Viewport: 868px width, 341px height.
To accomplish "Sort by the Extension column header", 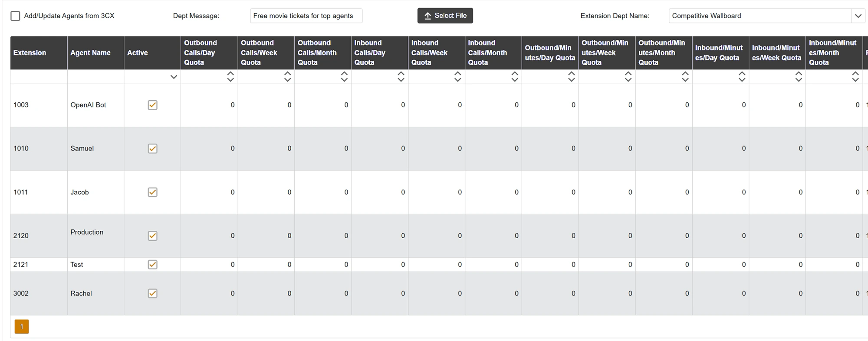I will (x=39, y=53).
